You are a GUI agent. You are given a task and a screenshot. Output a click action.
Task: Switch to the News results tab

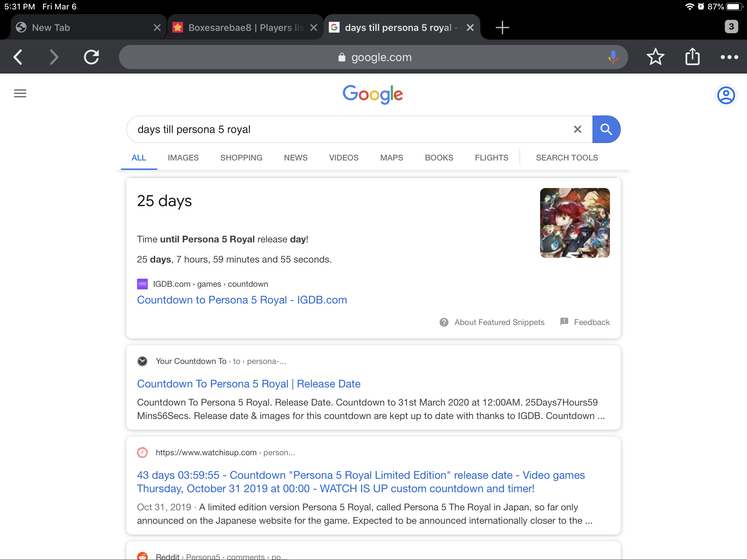point(296,158)
